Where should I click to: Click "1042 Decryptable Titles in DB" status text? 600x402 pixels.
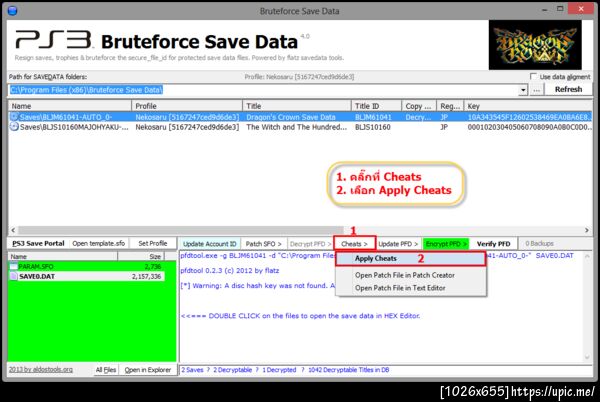[349, 370]
